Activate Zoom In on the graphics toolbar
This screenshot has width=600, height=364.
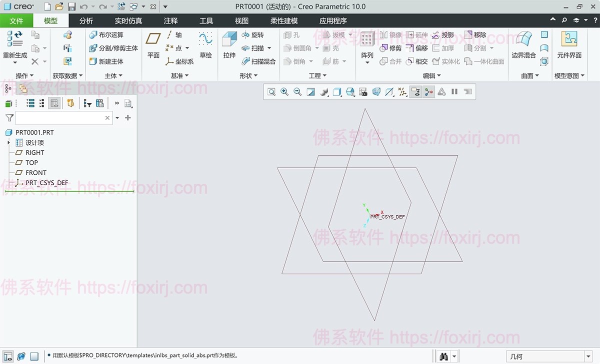coord(284,92)
